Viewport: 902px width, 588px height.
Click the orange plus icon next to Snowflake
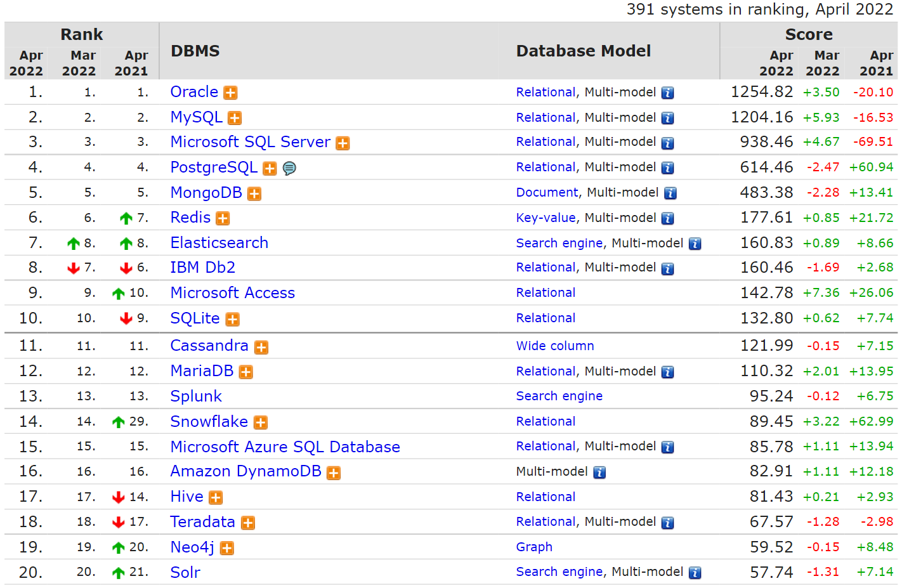tap(261, 423)
